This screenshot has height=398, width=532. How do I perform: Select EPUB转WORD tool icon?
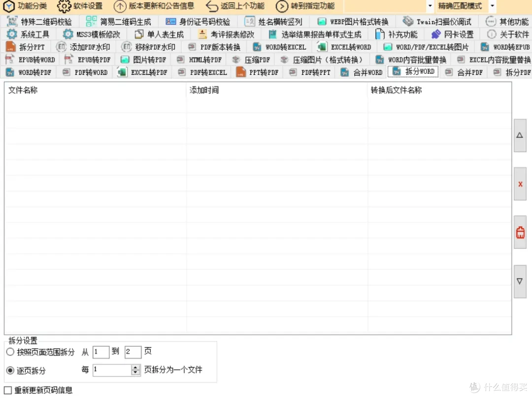point(10,60)
